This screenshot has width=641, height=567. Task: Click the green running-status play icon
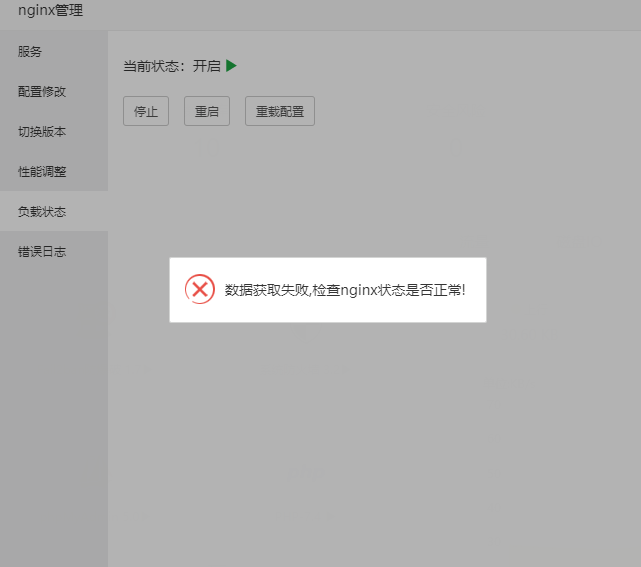pyautogui.click(x=231, y=66)
